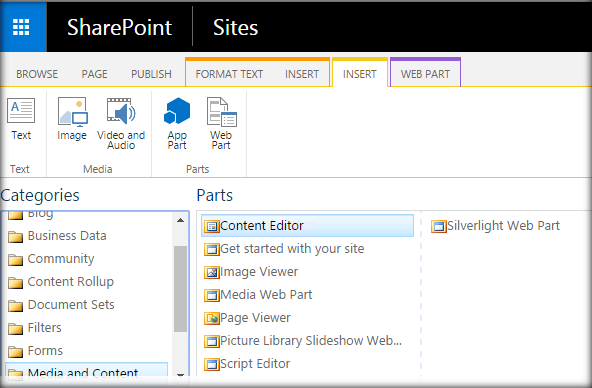Open the INSERT tab beside FORMAT TEXT

click(x=302, y=74)
